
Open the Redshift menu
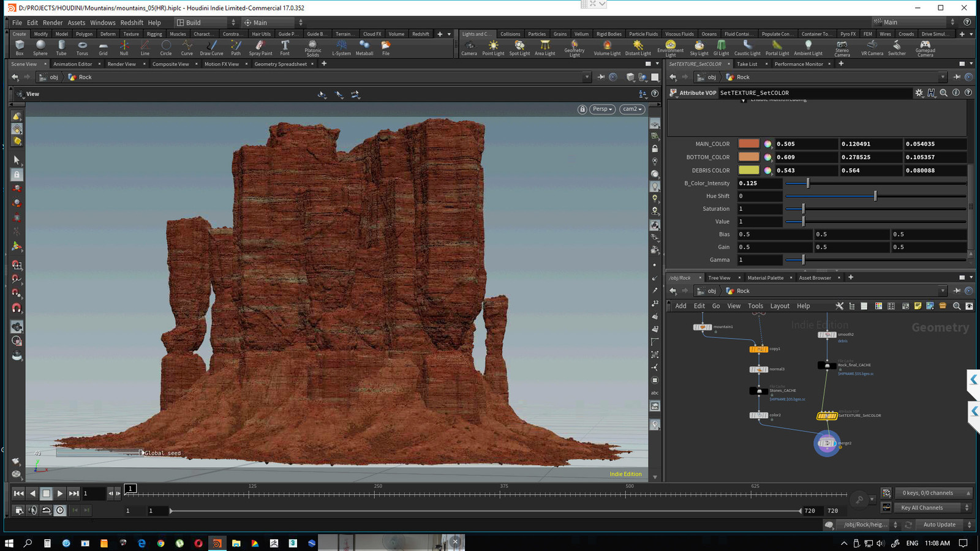point(132,23)
